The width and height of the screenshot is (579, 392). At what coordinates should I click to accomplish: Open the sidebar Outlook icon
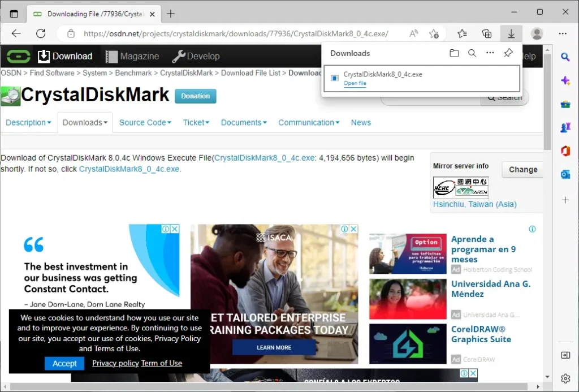pyautogui.click(x=565, y=174)
